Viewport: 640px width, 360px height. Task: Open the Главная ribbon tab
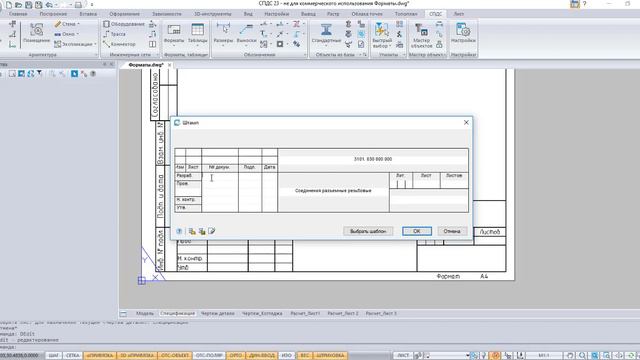[18, 14]
